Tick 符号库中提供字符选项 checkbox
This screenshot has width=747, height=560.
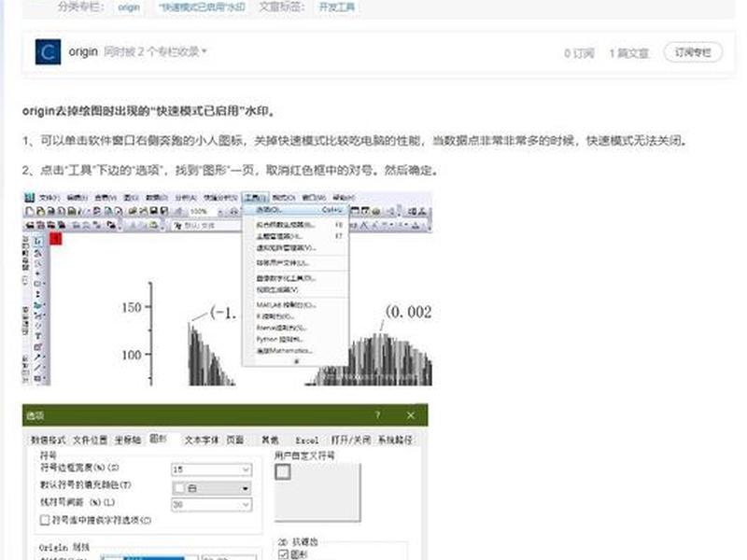click(x=45, y=520)
